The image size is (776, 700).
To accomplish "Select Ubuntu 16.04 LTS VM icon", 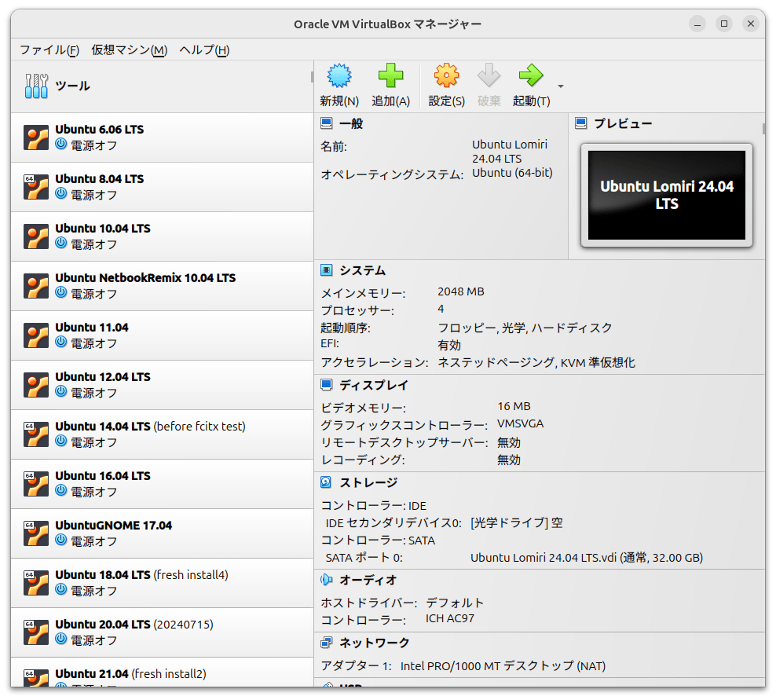I will [x=36, y=484].
